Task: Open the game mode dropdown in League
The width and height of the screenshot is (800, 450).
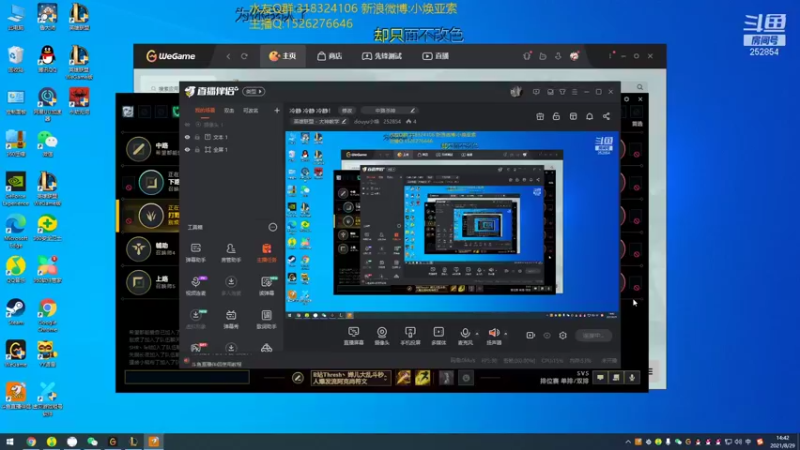Action: tap(350, 378)
